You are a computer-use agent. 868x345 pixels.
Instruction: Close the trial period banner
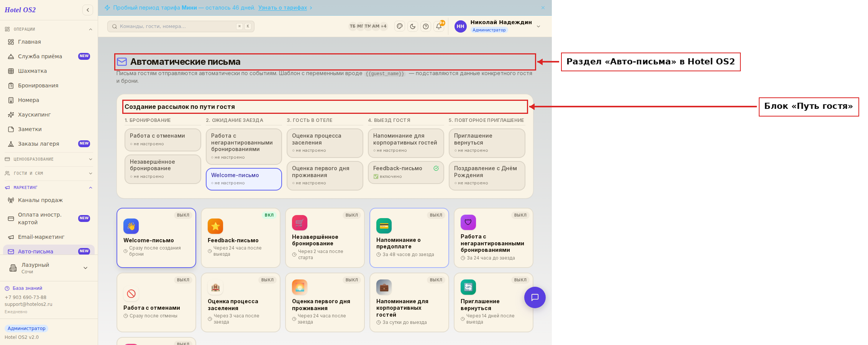pyautogui.click(x=543, y=8)
